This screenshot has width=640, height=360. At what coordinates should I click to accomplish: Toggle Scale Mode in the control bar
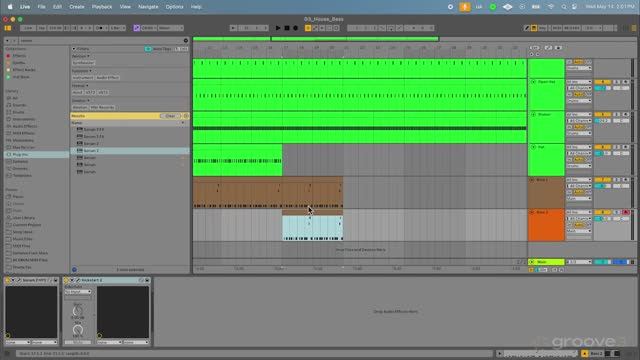click(x=137, y=28)
